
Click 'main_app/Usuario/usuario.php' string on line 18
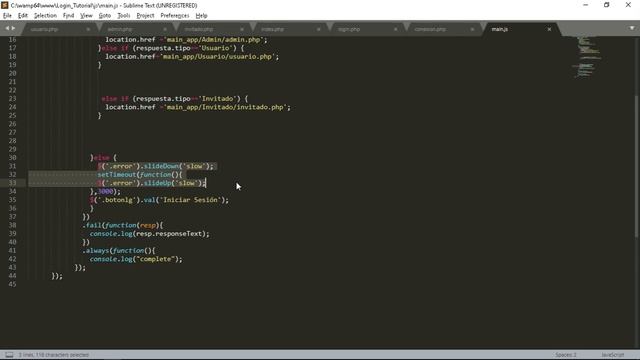(x=219, y=56)
